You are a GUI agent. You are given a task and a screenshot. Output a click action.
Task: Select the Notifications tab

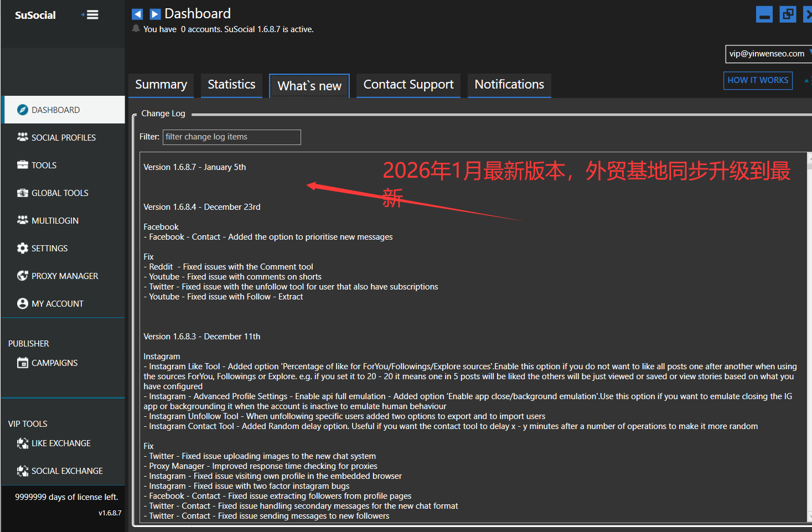509,85
